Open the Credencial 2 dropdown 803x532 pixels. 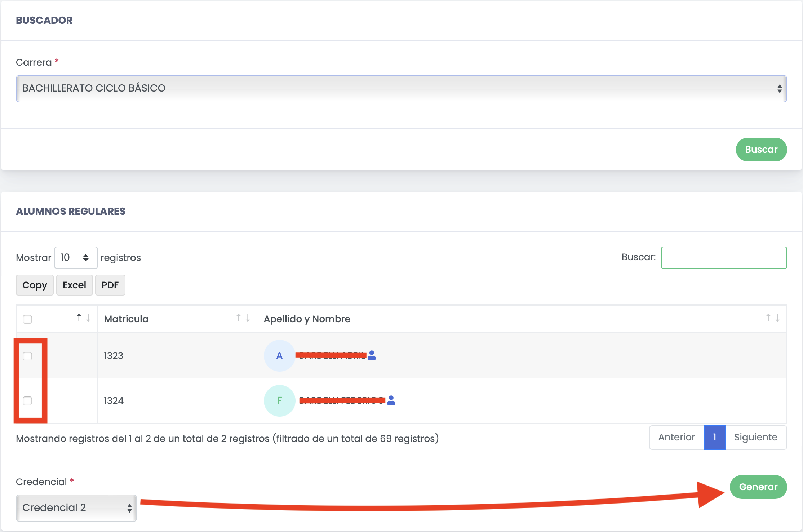pos(76,508)
